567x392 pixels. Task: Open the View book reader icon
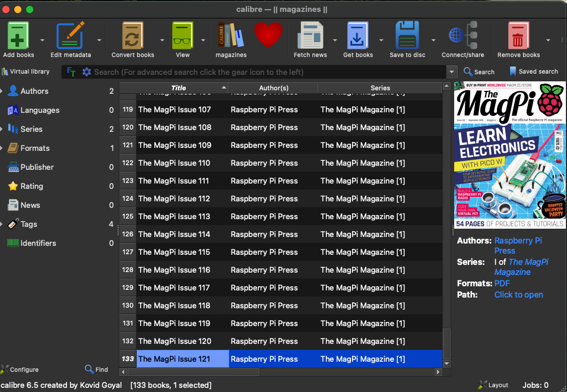tap(183, 36)
